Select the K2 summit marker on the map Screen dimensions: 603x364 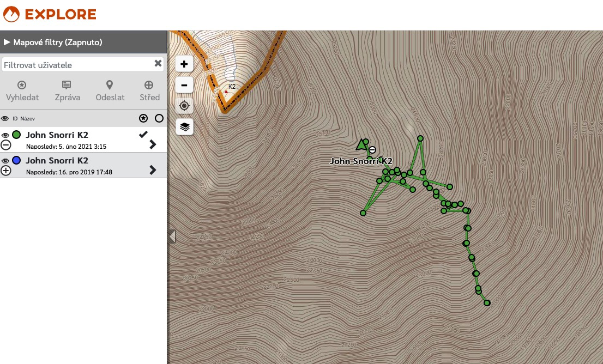(226, 92)
